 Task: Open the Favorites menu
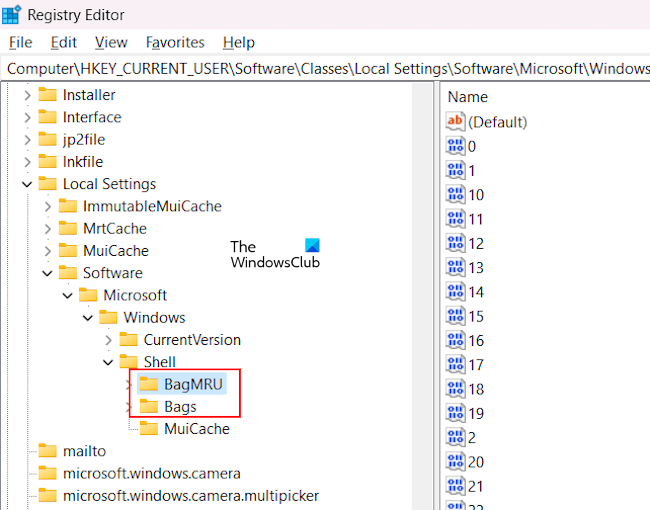(x=175, y=42)
